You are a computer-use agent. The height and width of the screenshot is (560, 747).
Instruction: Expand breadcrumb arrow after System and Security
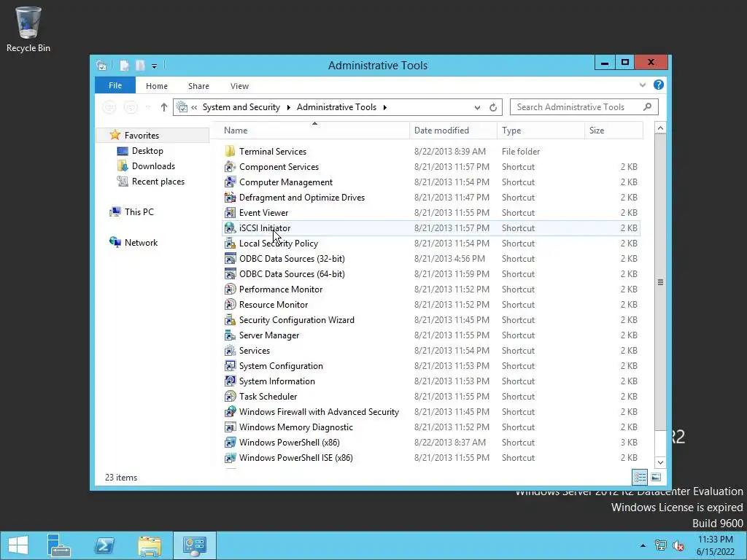coord(288,108)
